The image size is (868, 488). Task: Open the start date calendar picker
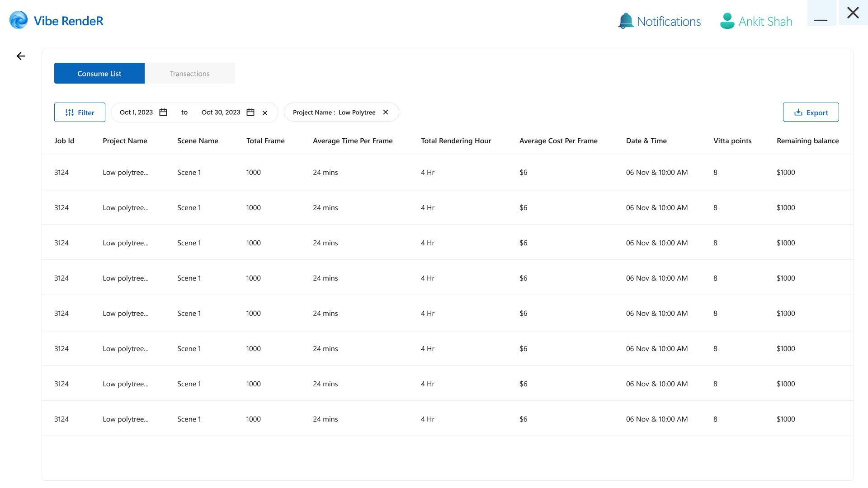tap(163, 112)
